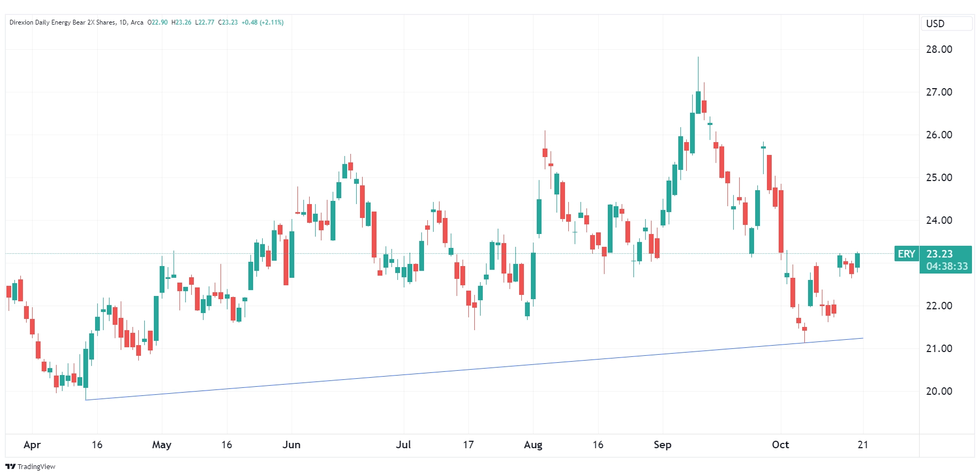Image resolution: width=980 pixels, height=476 pixels.
Task: Open the USD currency selector
Action: tap(946, 24)
